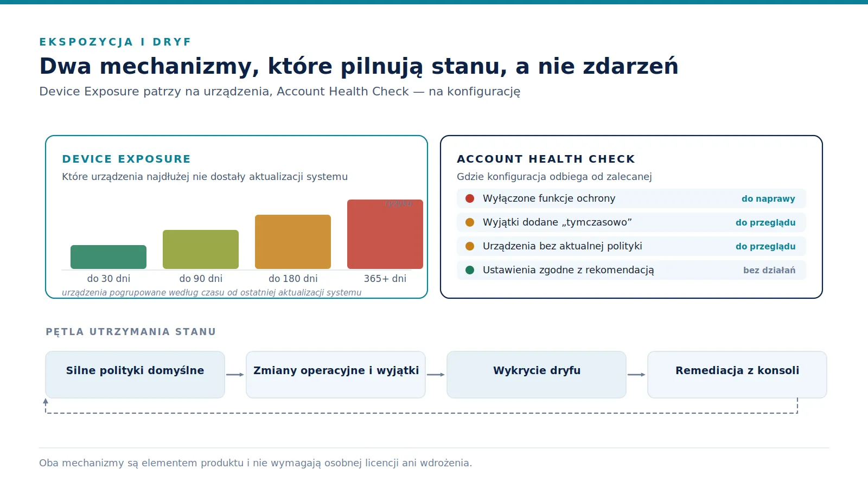Select the "Silne polityki domyślne" box
The height and width of the screenshot is (488, 868).
point(135,375)
